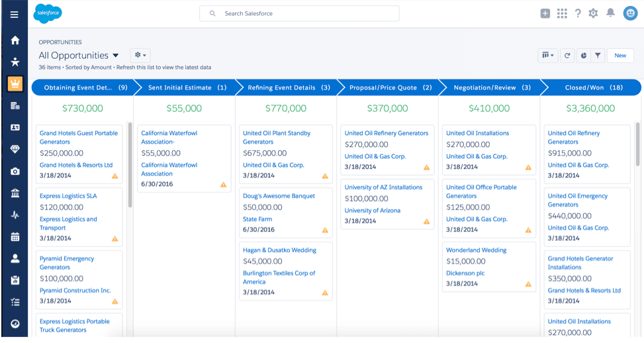
Task: Click the diamond sidebar icon
Action: (x=15, y=149)
